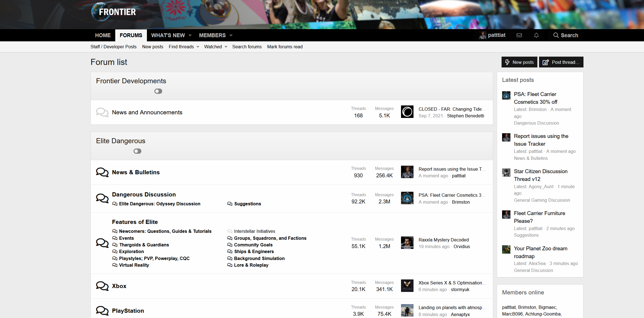Open the Background Simulation subforum

pyautogui.click(x=259, y=258)
